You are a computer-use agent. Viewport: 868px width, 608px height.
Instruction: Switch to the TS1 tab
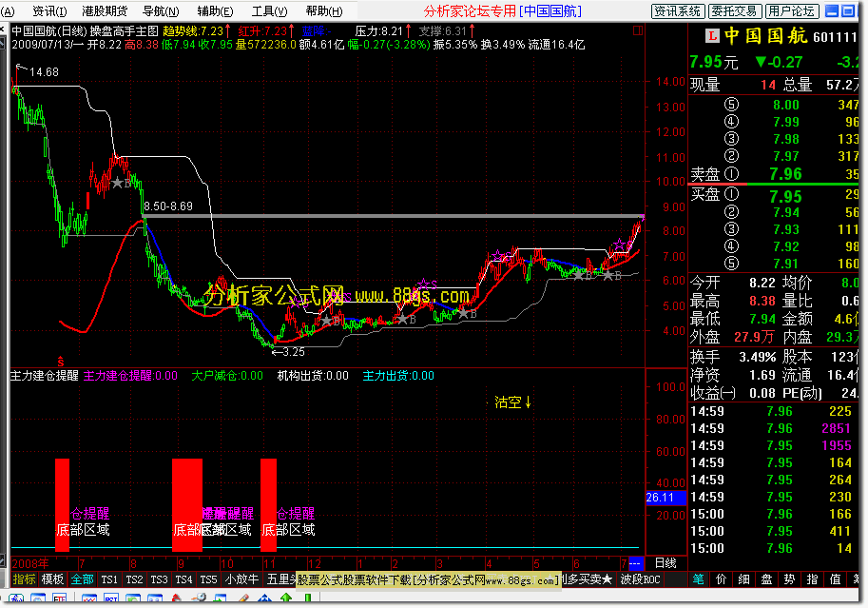click(109, 579)
